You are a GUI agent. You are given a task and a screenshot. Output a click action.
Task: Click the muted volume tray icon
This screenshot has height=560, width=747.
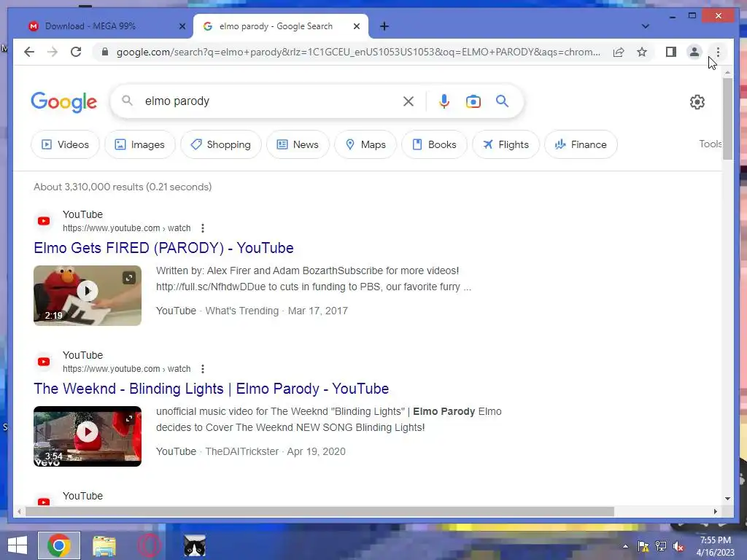tap(679, 546)
